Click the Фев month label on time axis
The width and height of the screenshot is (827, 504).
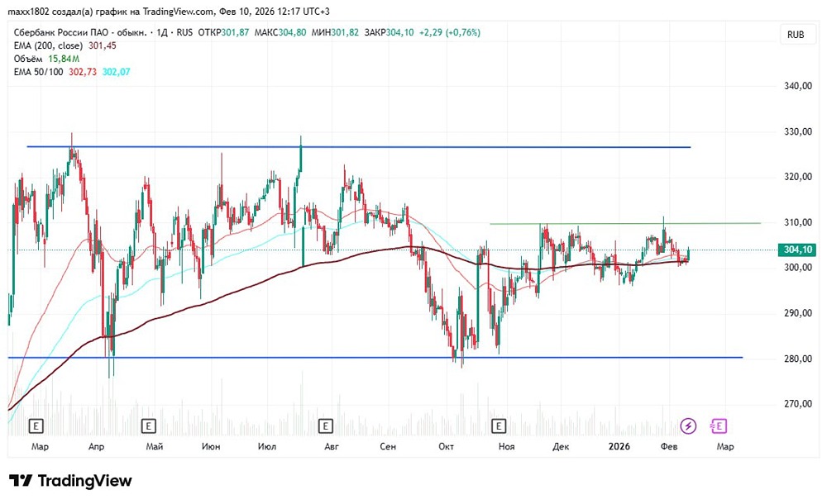coord(669,446)
